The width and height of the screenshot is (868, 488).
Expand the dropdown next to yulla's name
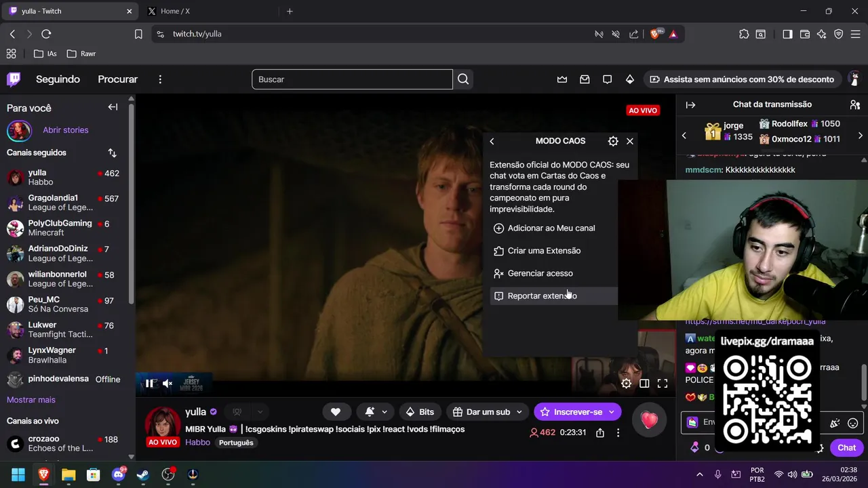(x=259, y=412)
